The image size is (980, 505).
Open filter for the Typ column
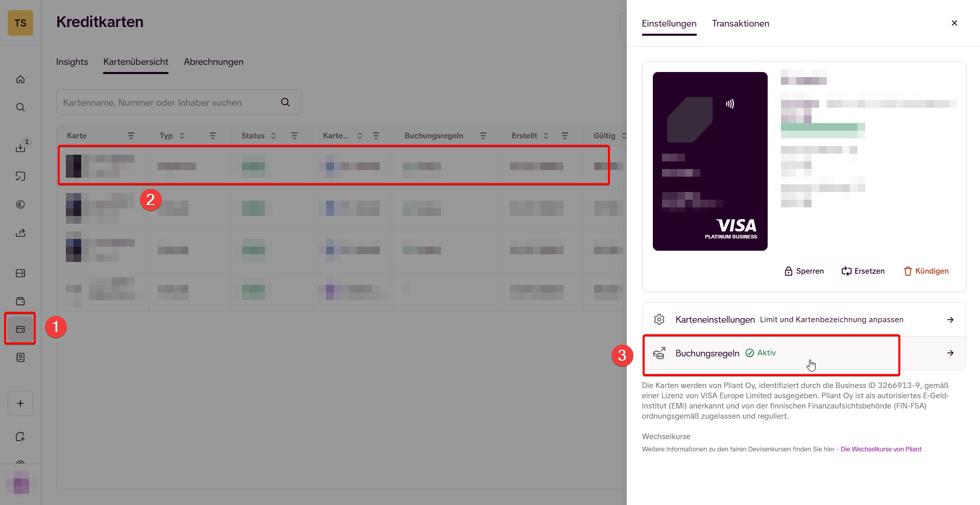(x=213, y=136)
